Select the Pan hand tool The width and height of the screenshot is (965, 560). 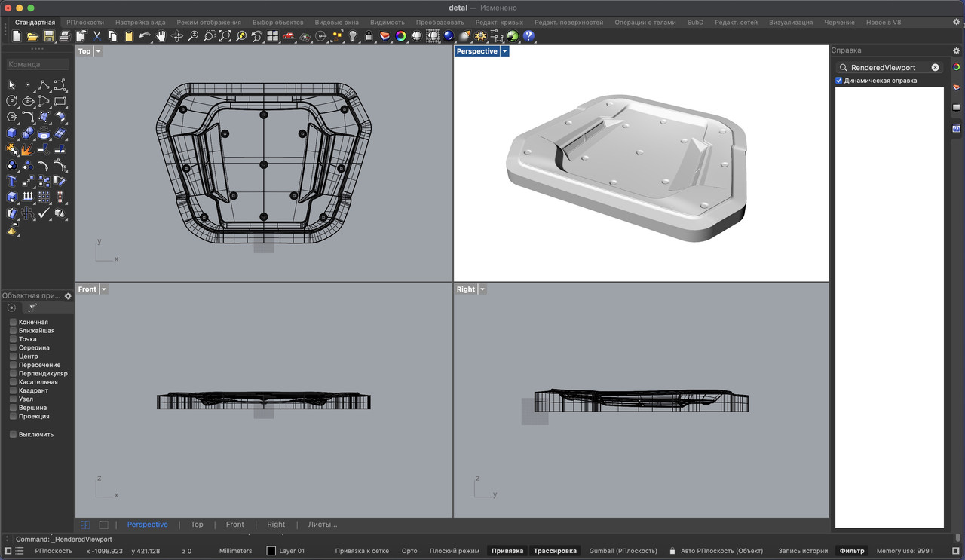[161, 36]
